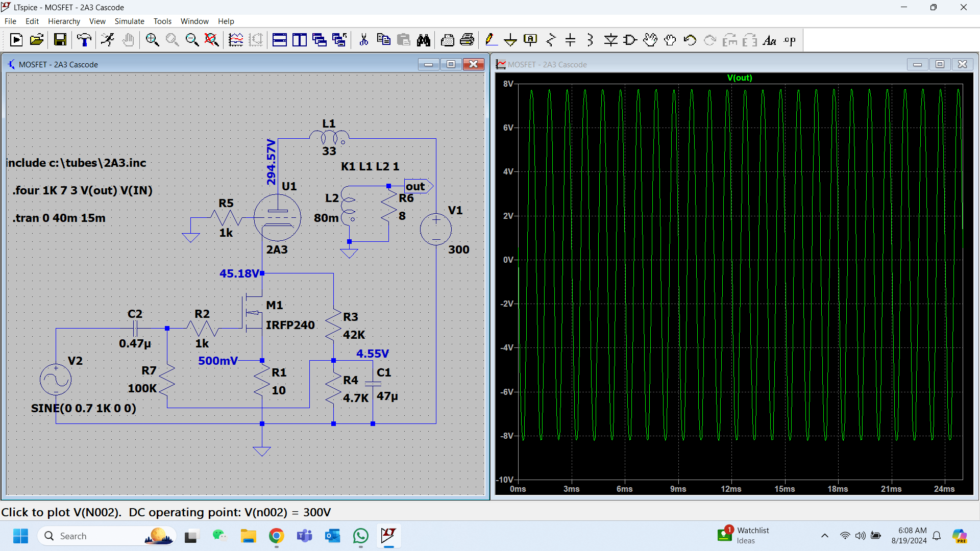Click the V(out) trace label in plot
This screenshot has width=980, height=551.
coord(740,78)
